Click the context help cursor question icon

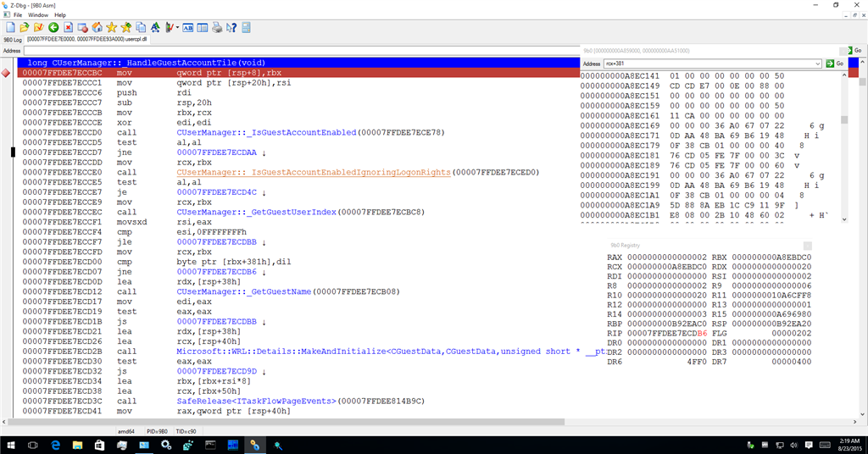pyautogui.click(x=231, y=27)
